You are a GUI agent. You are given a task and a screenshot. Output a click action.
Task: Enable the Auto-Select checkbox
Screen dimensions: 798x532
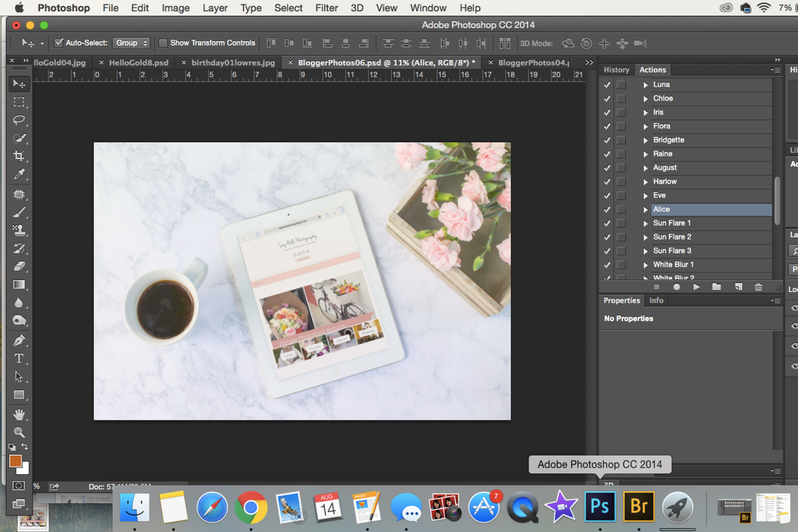coord(59,43)
